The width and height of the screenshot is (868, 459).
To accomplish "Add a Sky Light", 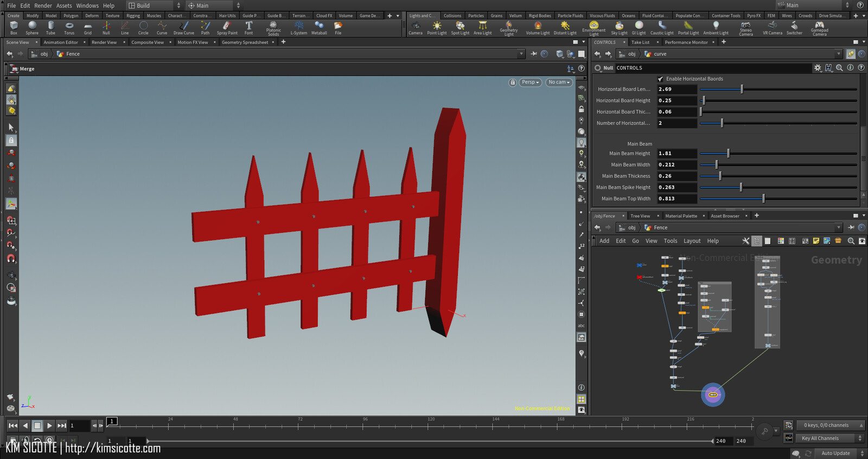I will [619, 28].
